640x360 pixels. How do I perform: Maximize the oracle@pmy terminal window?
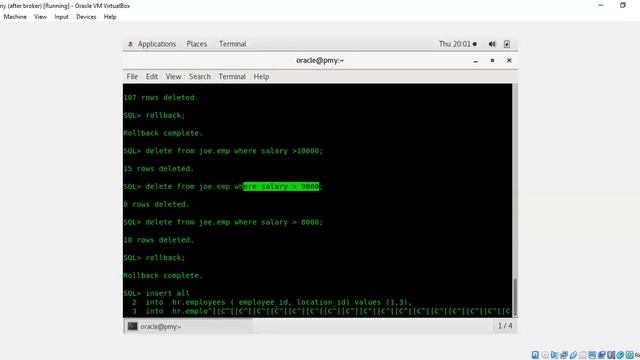(492, 60)
